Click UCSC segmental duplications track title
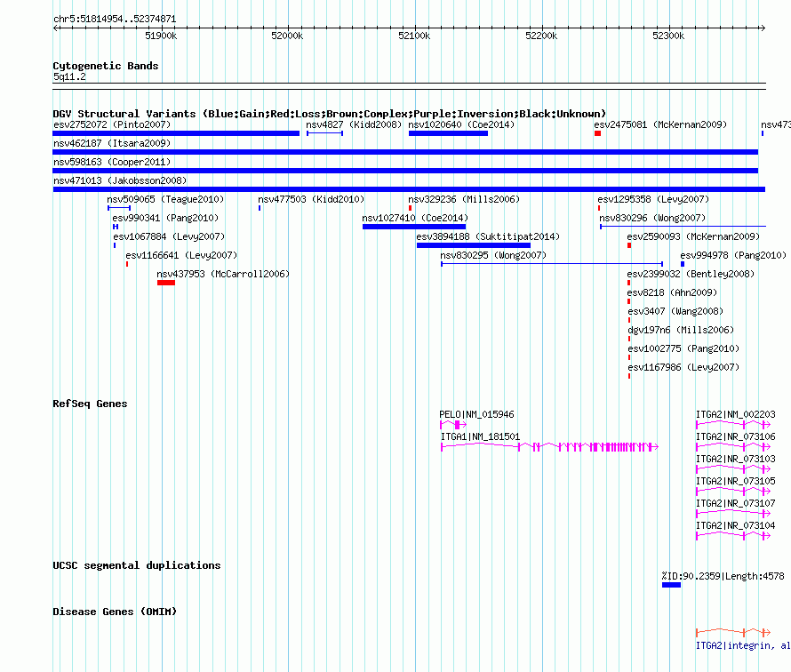This screenshot has height=672, width=791. tap(137, 565)
